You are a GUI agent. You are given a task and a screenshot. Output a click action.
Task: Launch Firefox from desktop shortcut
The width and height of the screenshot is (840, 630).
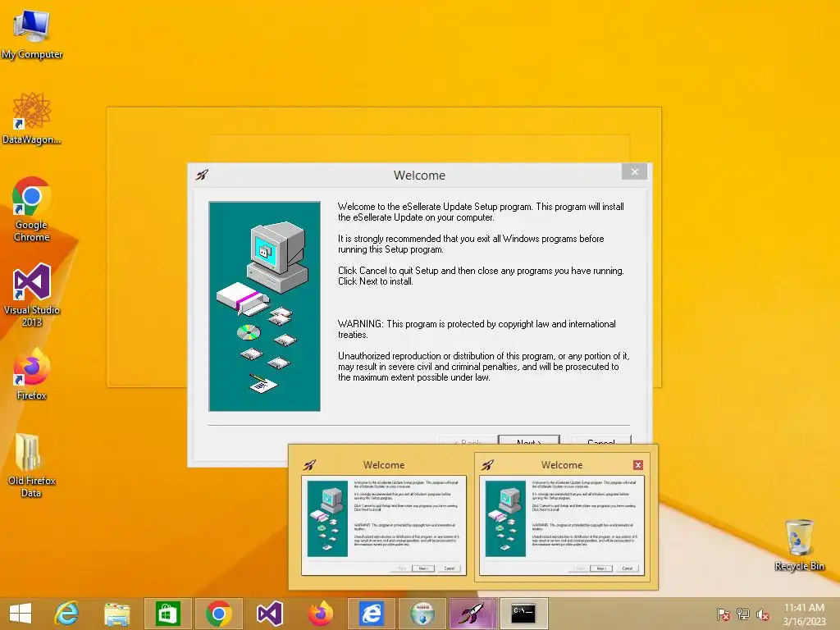(x=32, y=374)
